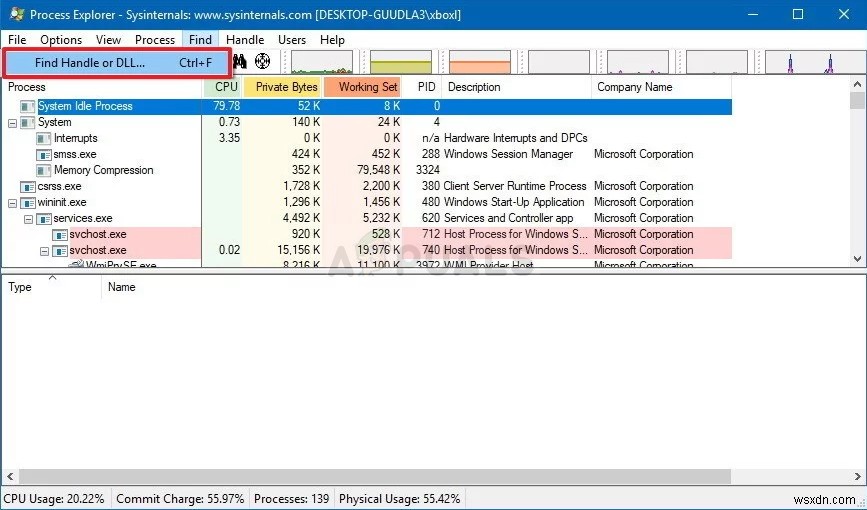Click CPU Usage in the status bar
Screen dimensions: 867x510
tap(54, 499)
